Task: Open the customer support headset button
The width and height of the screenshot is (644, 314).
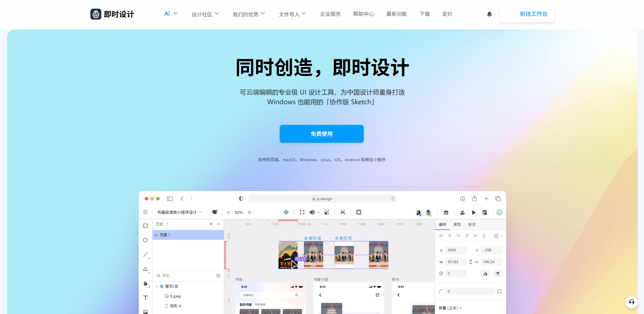Action: click(x=632, y=302)
